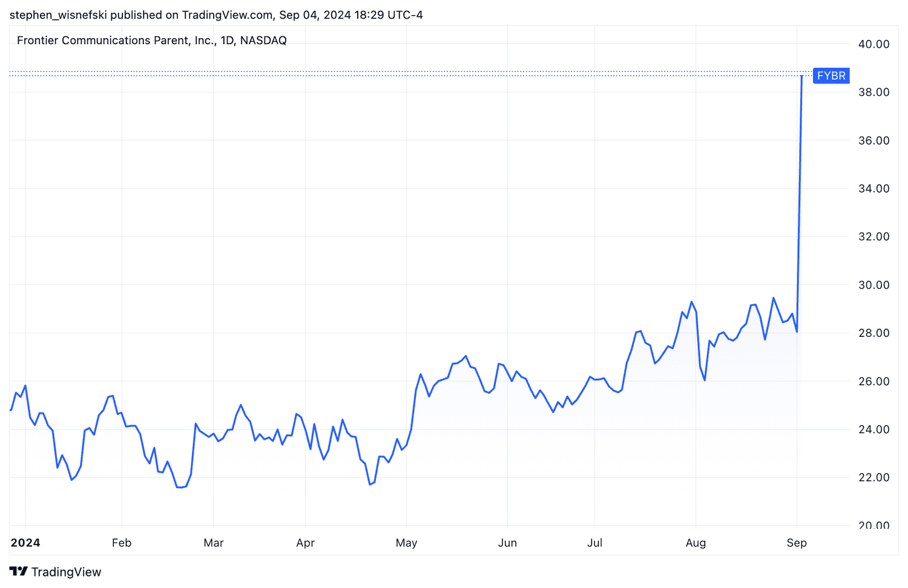Click the 30.00 price axis label
The image size is (908, 588).
click(874, 285)
